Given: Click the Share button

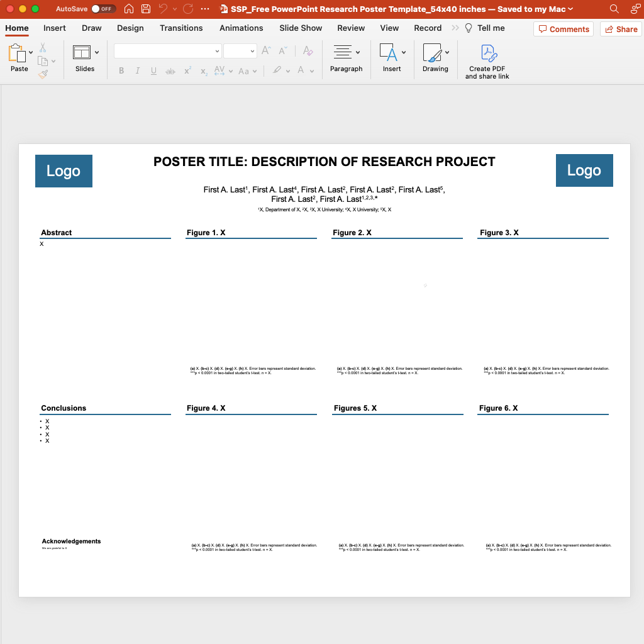Looking at the screenshot, I should click(x=621, y=29).
